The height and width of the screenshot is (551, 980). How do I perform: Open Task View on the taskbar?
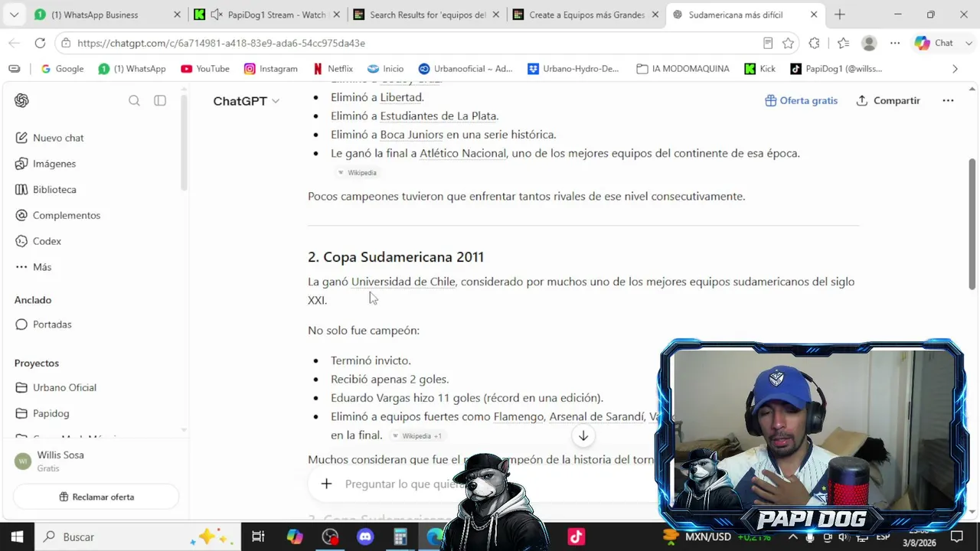coord(258,536)
